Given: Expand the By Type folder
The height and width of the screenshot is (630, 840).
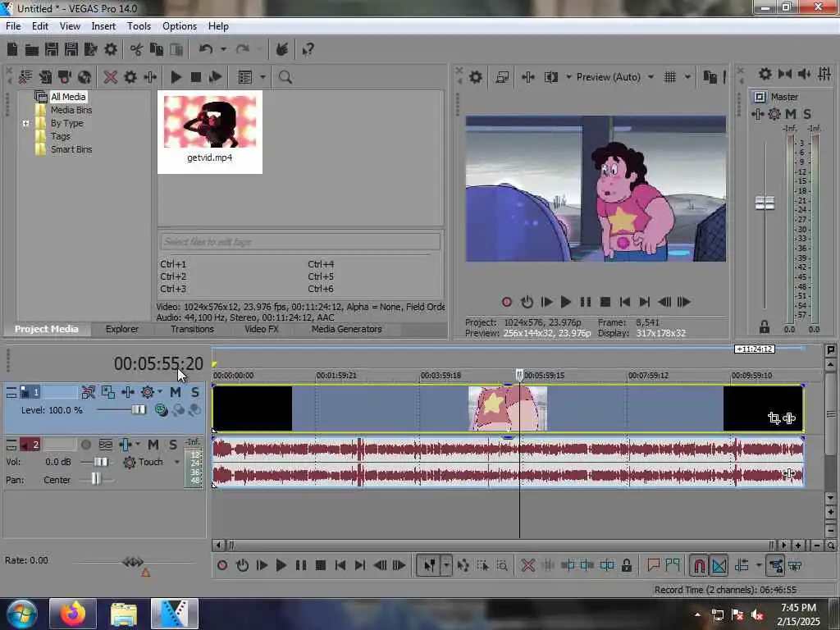Looking at the screenshot, I should (x=25, y=123).
